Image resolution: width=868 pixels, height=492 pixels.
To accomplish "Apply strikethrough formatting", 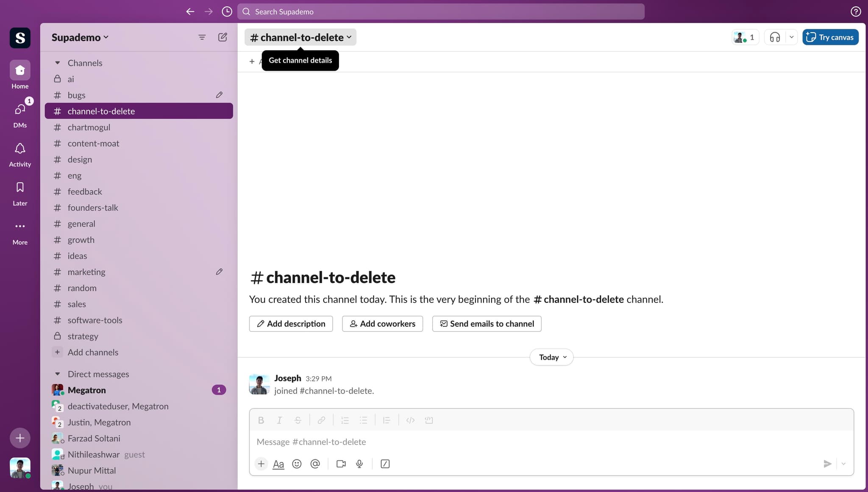I will 298,420.
